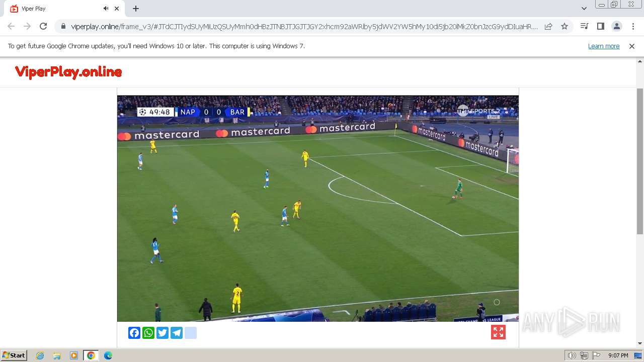Launch Microsoft Edge from taskbar
This screenshot has height=362, width=644.
click(x=108, y=355)
